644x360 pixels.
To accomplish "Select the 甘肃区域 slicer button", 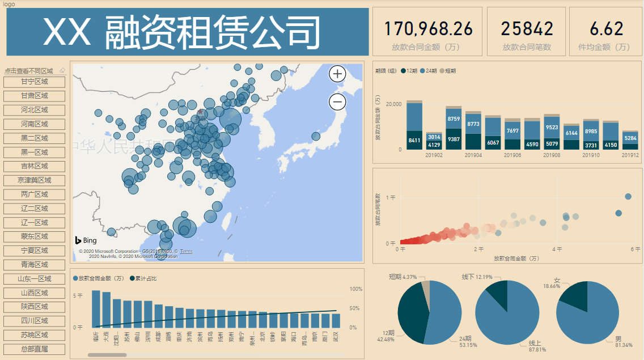I will click(35, 96).
